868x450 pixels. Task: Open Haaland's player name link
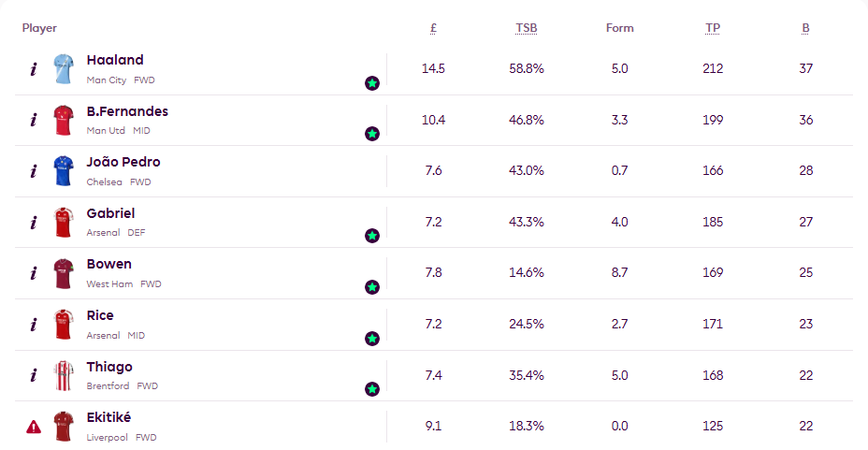115,61
